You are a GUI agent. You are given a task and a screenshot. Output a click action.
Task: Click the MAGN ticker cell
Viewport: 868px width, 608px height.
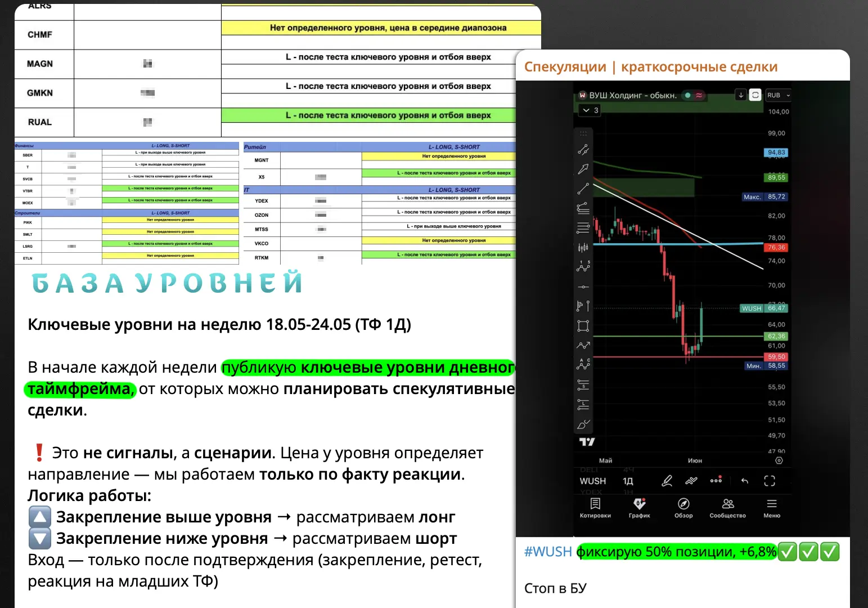tap(44, 64)
